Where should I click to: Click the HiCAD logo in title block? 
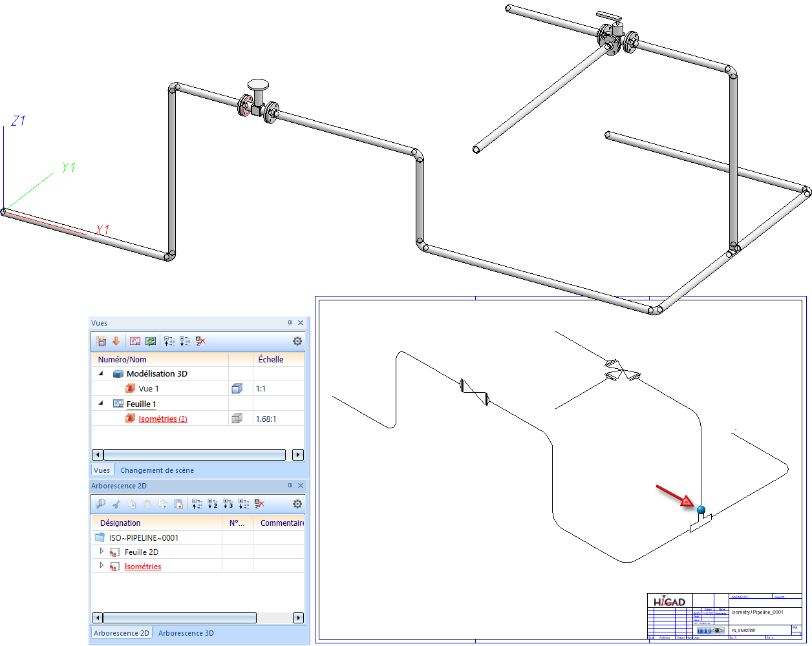click(x=669, y=601)
